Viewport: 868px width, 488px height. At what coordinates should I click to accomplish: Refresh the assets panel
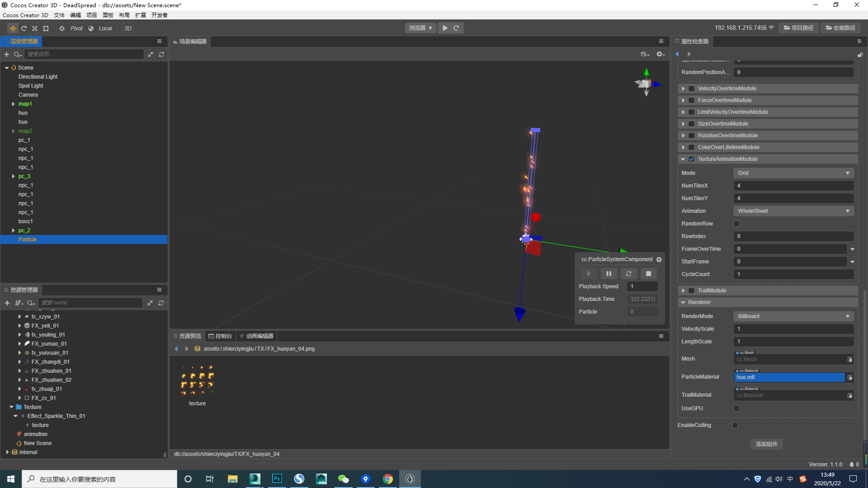161,303
